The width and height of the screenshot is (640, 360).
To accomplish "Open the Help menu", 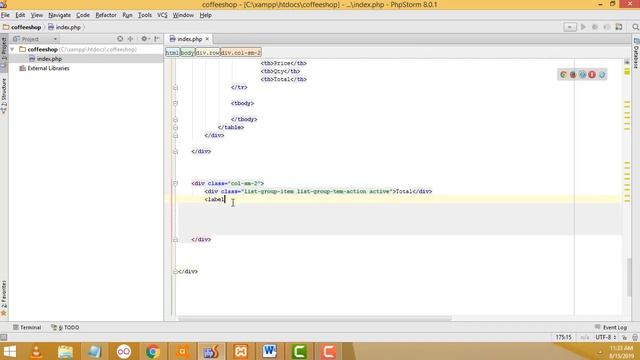I will click(x=206, y=15).
